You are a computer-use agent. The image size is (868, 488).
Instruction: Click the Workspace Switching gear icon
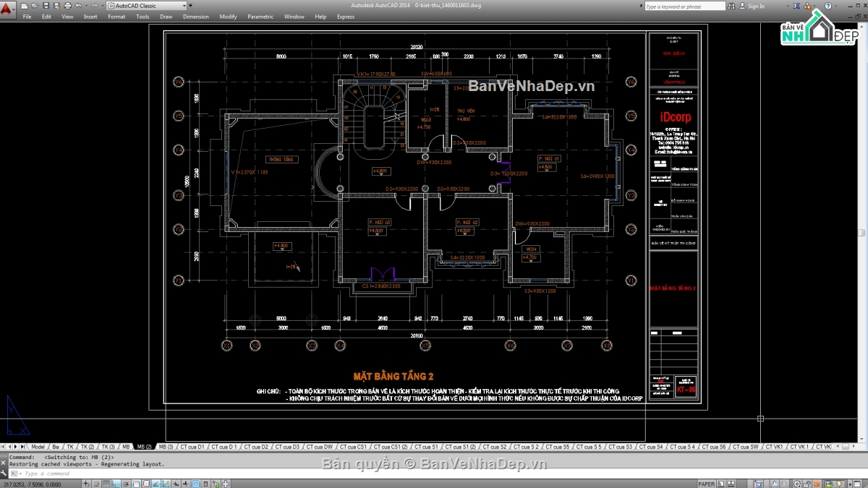pos(796,484)
